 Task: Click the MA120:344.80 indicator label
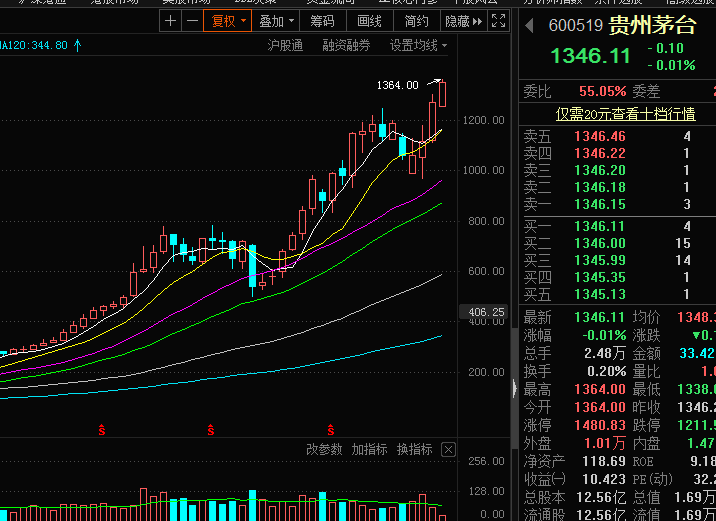click(x=33, y=45)
